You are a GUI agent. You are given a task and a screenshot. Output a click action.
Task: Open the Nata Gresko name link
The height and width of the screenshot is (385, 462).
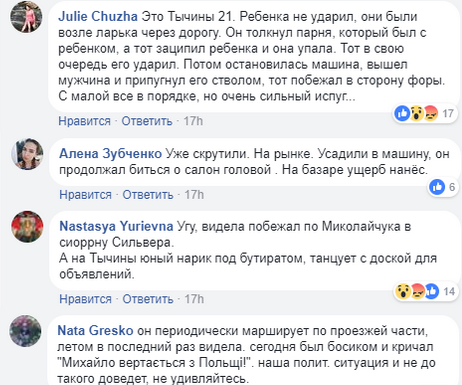(x=95, y=331)
